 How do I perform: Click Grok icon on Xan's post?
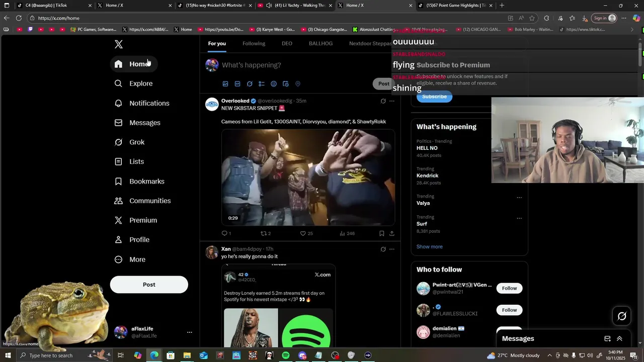click(383, 249)
